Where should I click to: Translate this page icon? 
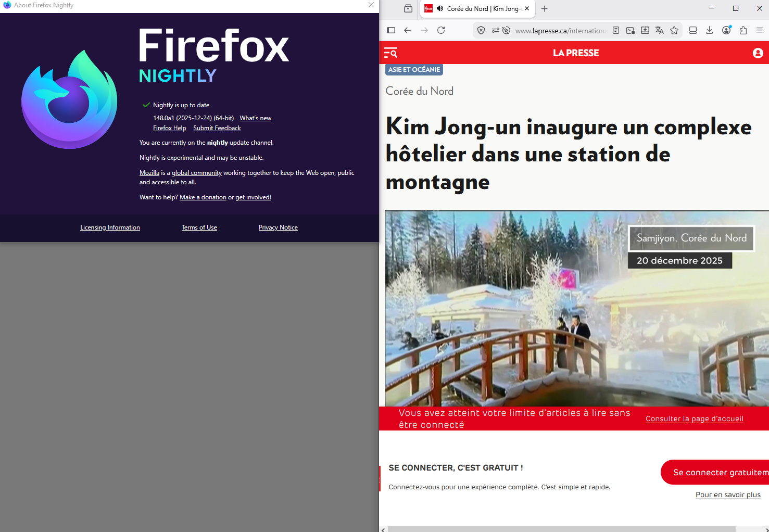660,30
